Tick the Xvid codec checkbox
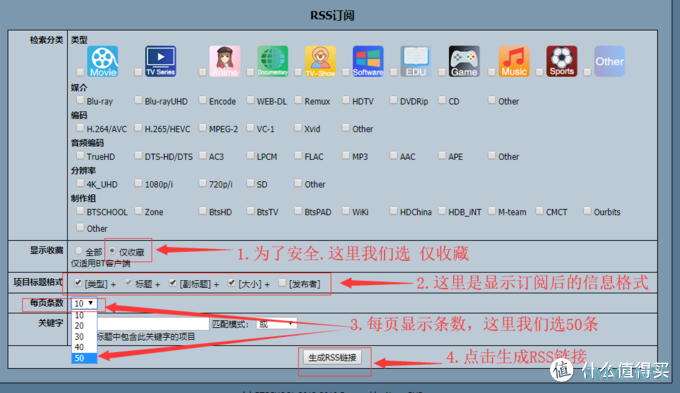The width and height of the screenshot is (680, 393). [x=298, y=128]
